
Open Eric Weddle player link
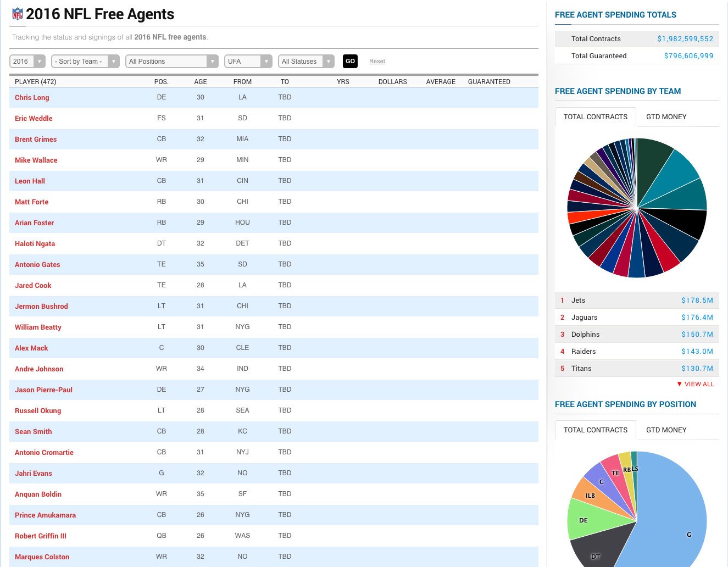[x=34, y=118]
